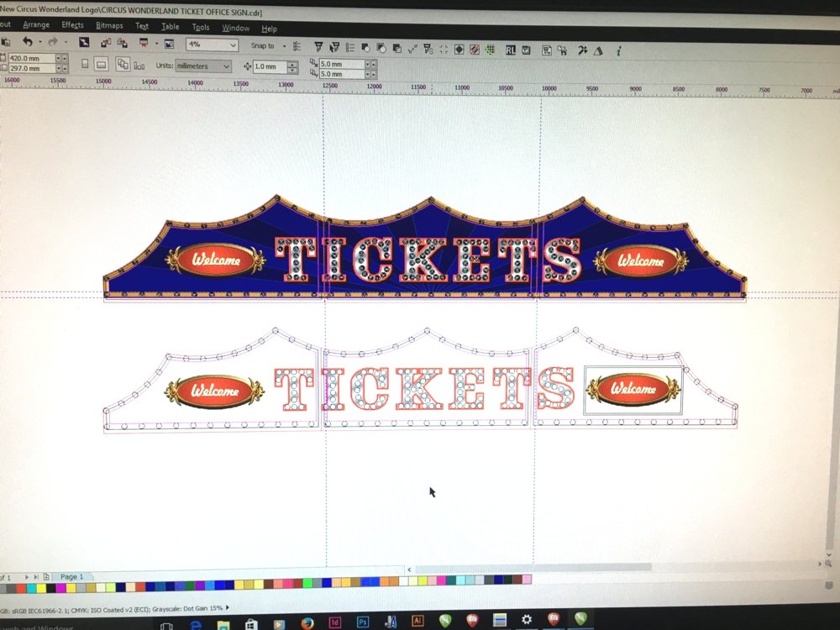Switch to the Page 1 tab
The image size is (840, 630).
pyautogui.click(x=71, y=576)
